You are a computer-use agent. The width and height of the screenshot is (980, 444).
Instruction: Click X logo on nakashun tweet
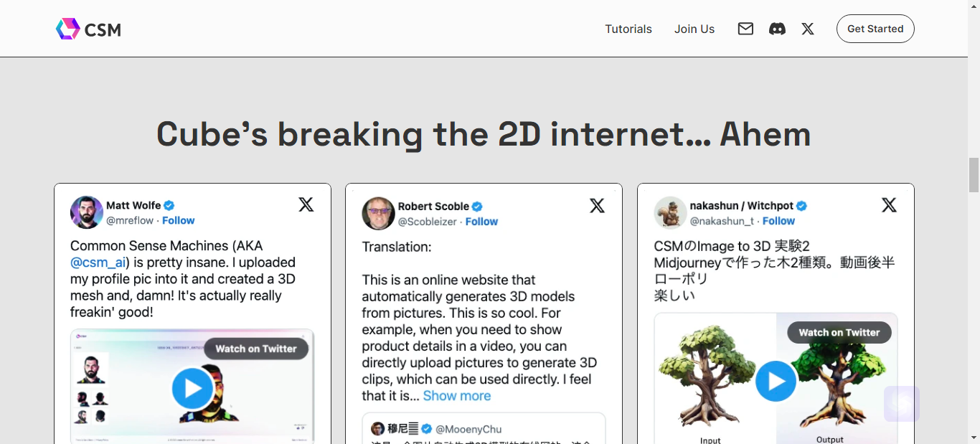pyautogui.click(x=889, y=205)
